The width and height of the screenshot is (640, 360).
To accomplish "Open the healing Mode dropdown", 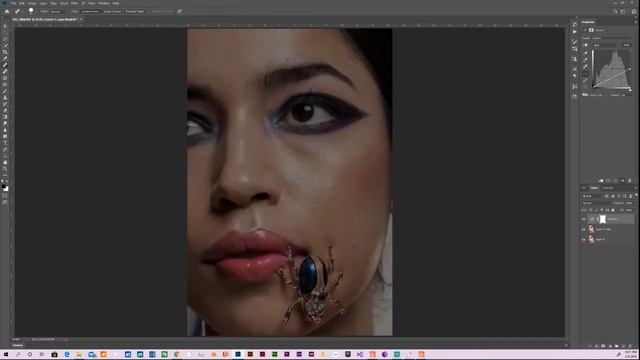I will pos(60,11).
